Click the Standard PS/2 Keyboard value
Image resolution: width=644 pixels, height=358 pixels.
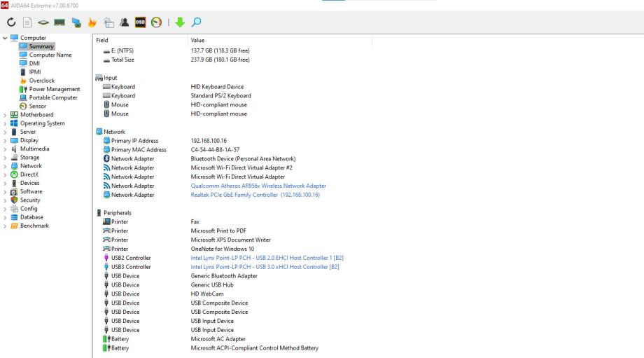pyautogui.click(x=220, y=96)
